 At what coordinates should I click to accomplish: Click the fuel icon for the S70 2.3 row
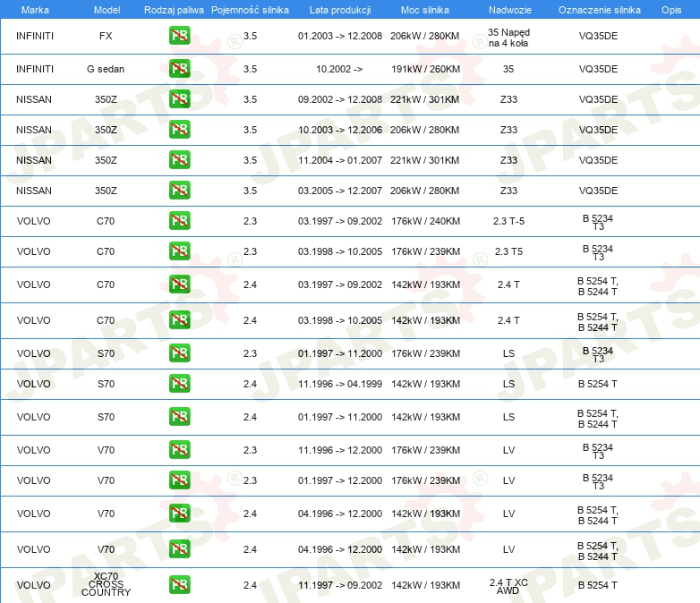[179, 353]
